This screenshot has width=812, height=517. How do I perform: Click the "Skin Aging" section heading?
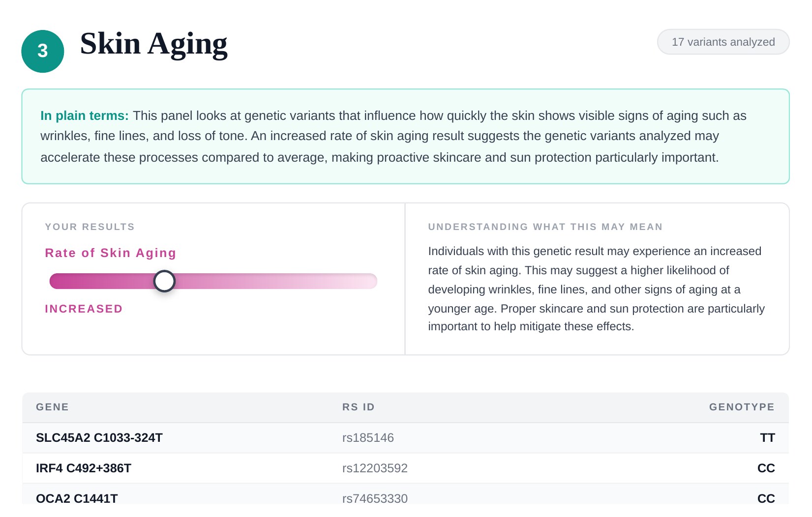(153, 44)
